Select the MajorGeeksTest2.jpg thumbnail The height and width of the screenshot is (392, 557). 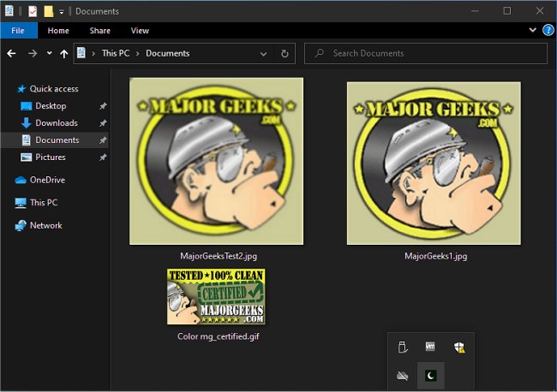click(x=216, y=161)
